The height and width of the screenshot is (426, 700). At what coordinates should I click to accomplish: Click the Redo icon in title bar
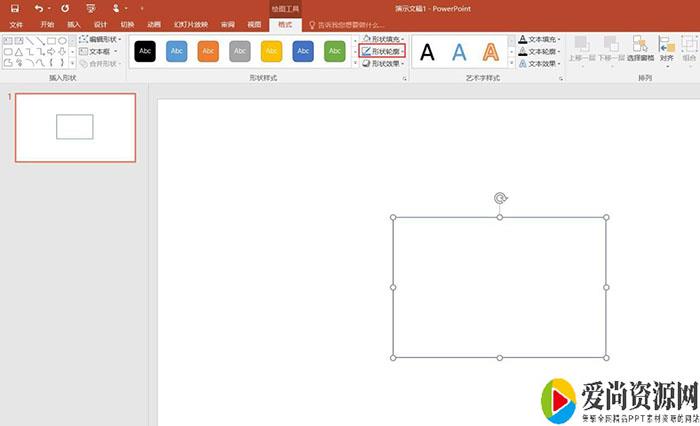[65, 8]
